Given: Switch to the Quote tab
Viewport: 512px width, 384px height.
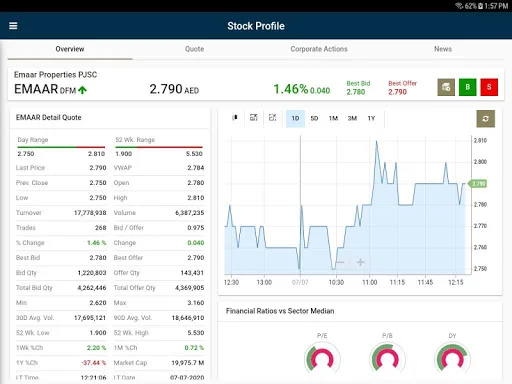Looking at the screenshot, I should click(x=194, y=49).
